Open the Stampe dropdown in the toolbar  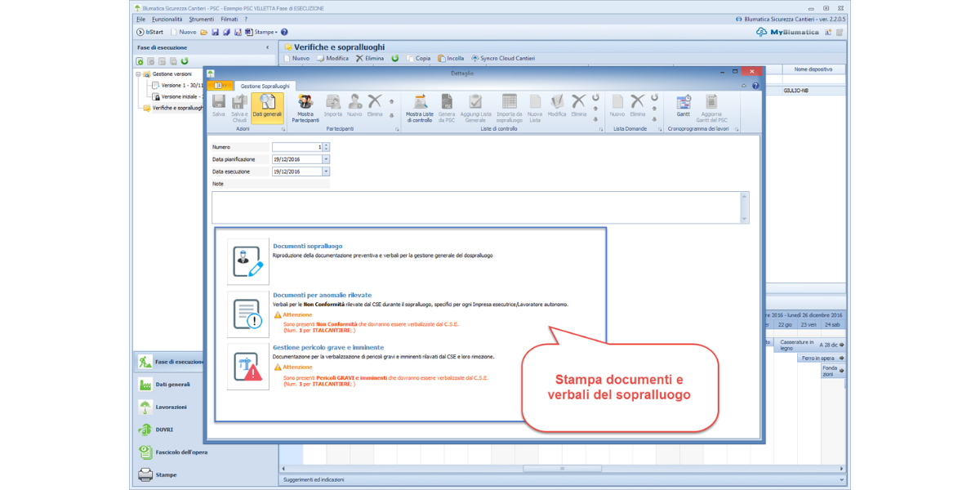pyautogui.click(x=275, y=33)
